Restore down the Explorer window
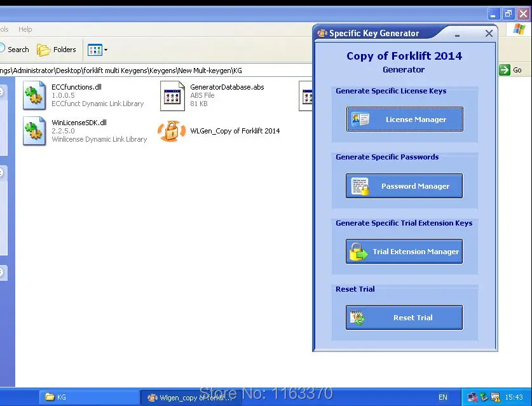The width and height of the screenshot is (532, 406). 508,14
